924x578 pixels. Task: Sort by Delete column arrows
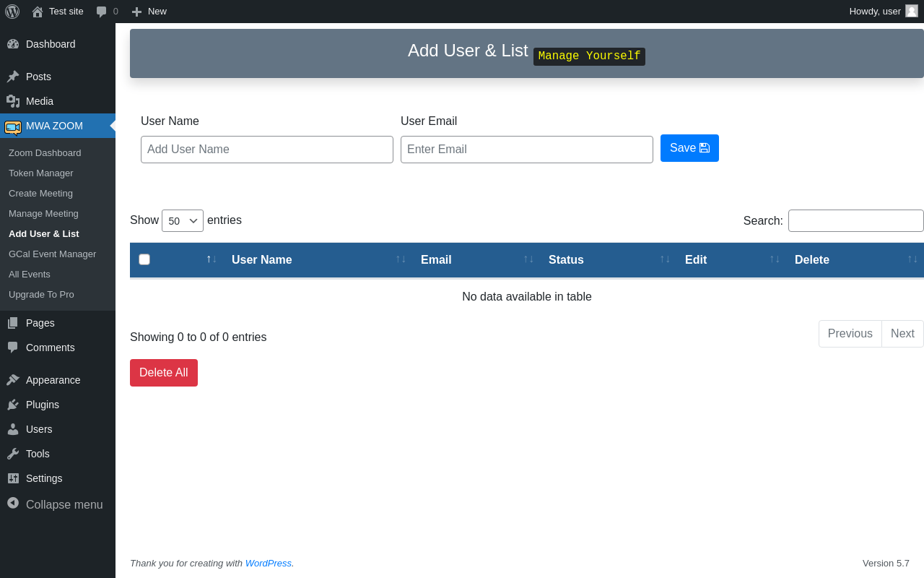tap(912, 259)
